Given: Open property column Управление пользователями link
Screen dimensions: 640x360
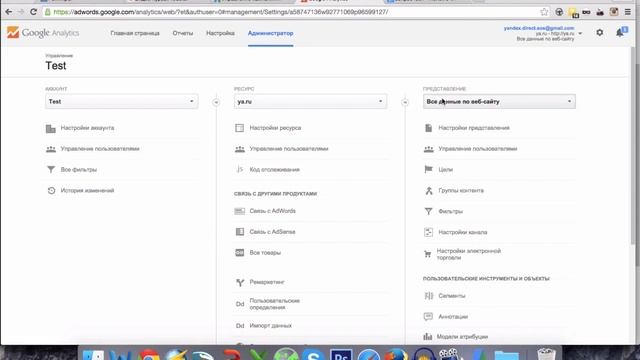Looking at the screenshot, I should click(289, 149).
